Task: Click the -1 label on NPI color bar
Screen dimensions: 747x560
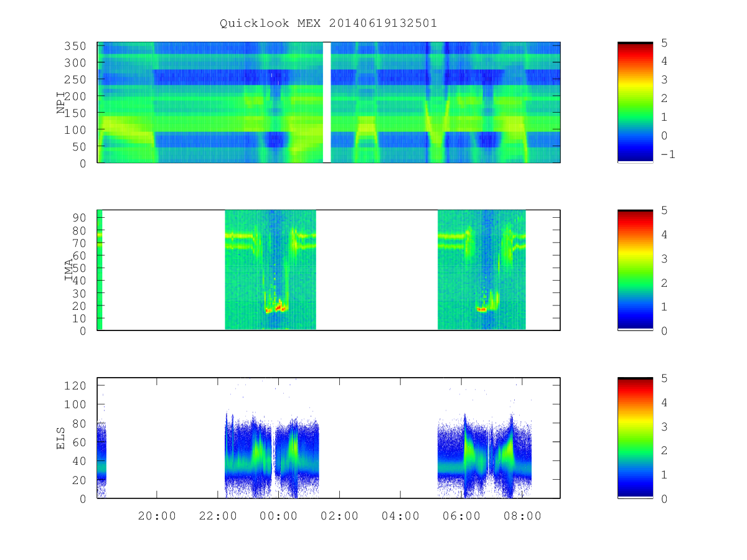Action: coord(667,154)
